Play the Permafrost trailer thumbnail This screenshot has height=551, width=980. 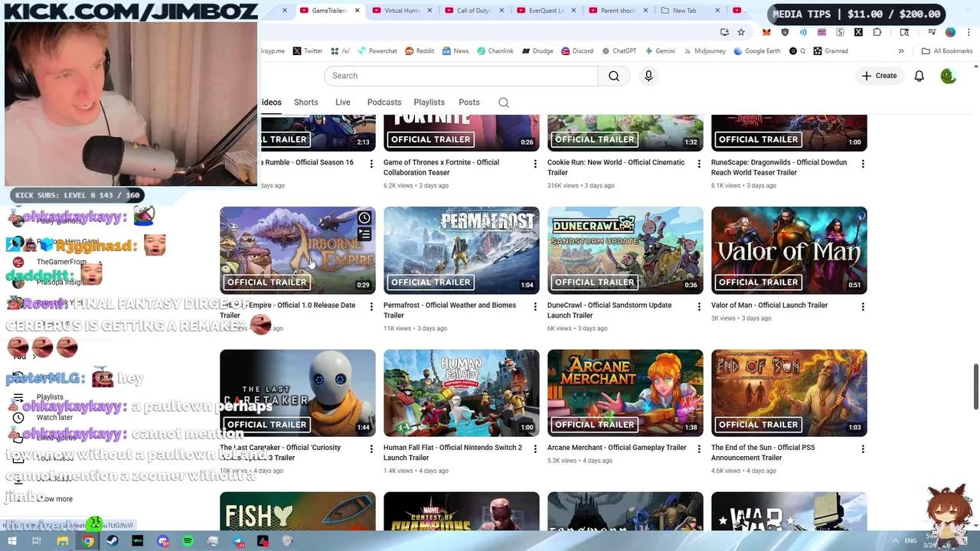click(x=462, y=250)
